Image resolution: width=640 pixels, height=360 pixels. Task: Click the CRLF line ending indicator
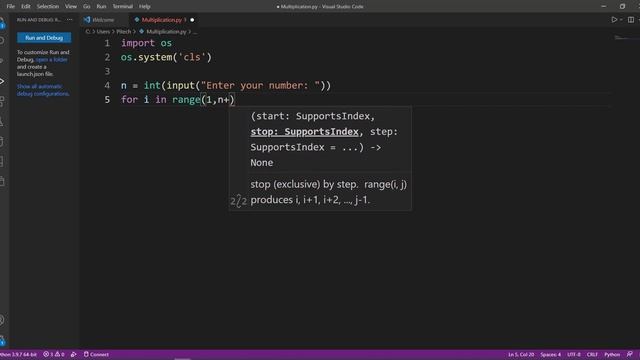pyautogui.click(x=592, y=354)
